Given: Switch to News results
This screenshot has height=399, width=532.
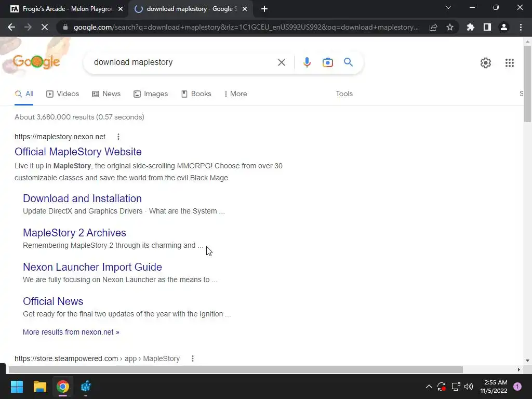Looking at the screenshot, I should click(106, 94).
